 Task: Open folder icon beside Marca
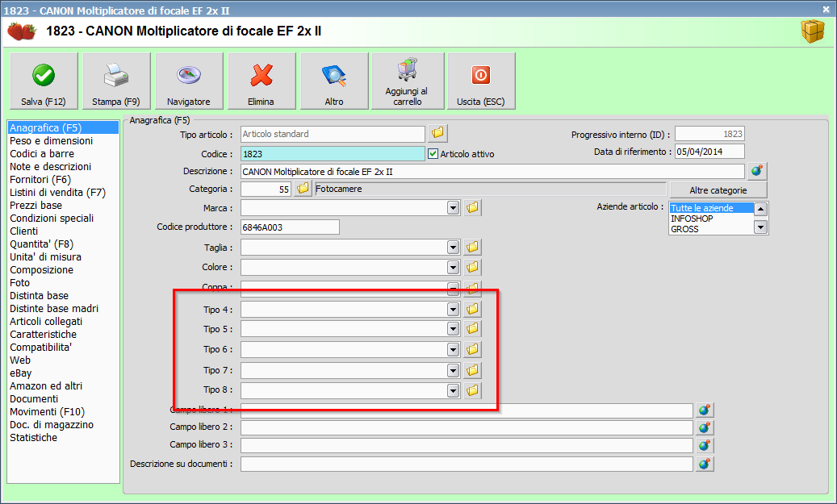coord(472,207)
